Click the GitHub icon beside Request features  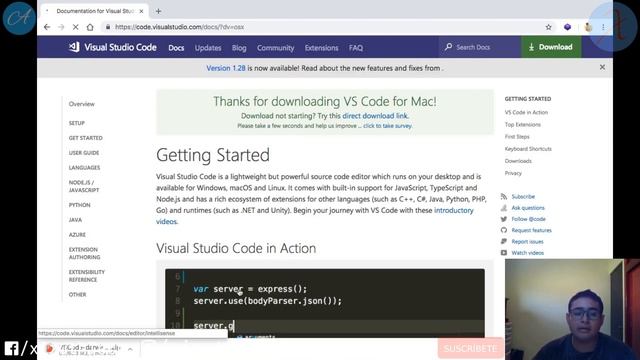point(504,230)
